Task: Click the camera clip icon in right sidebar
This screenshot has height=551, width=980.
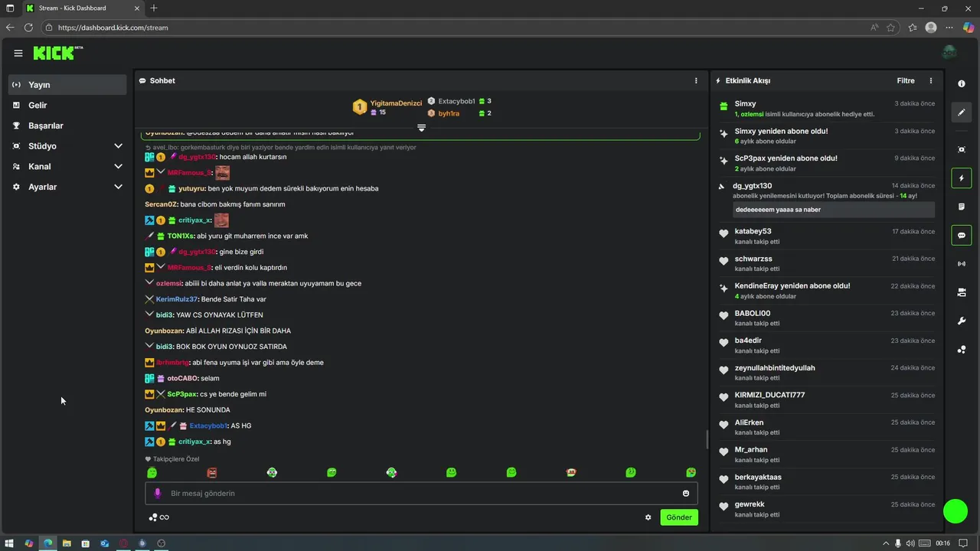Action: [962, 292]
